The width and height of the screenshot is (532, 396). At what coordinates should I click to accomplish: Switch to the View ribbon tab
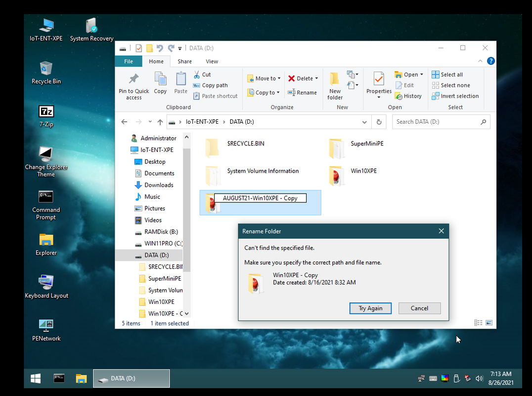(x=212, y=61)
